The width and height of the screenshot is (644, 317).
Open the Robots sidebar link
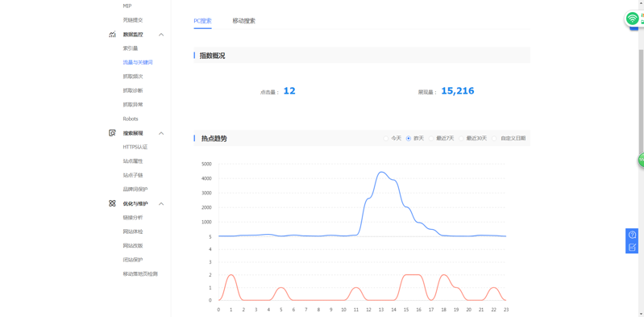[x=131, y=119]
